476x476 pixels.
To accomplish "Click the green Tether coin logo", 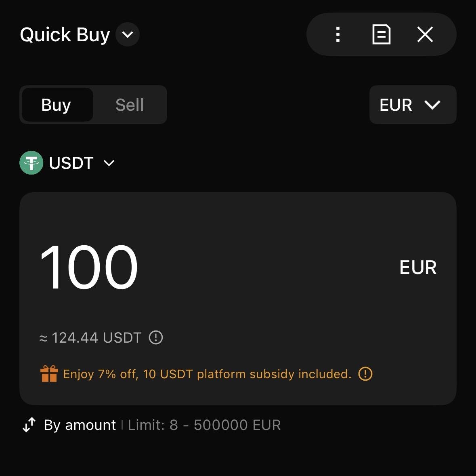I will click(x=31, y=163).
